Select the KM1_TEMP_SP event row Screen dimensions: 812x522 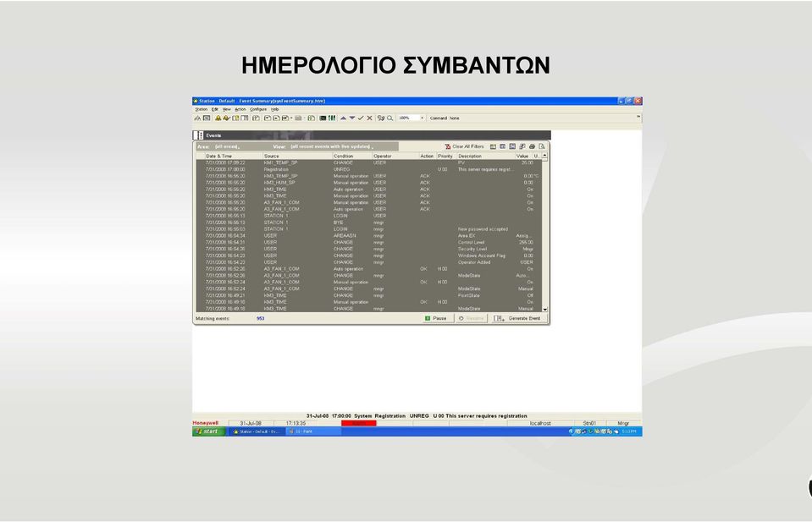368,162
